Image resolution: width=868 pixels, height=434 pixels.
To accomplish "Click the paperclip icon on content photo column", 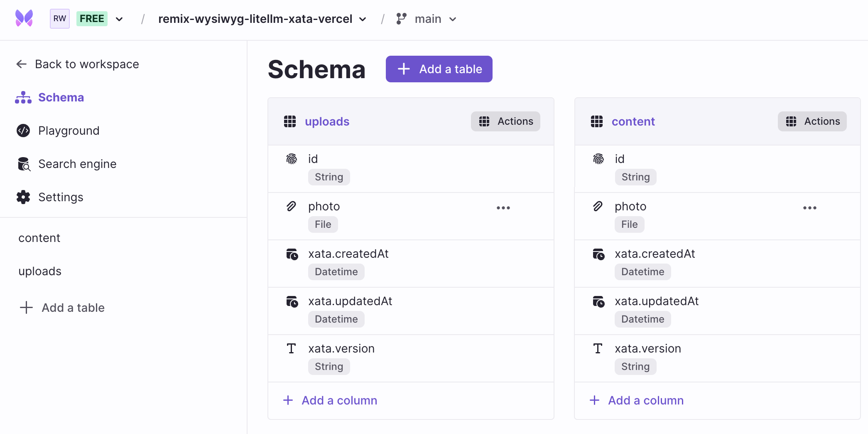I will (x=598, y=206).
